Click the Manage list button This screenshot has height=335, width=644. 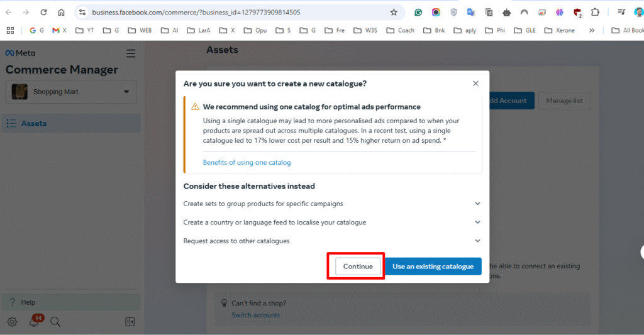(564, 101)
